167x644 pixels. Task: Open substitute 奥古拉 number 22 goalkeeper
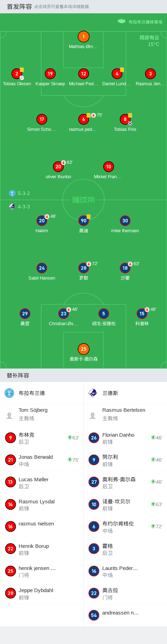pos(125,593)
